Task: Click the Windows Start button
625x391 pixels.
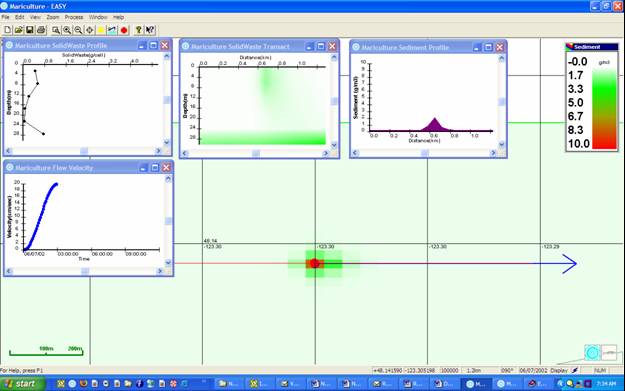Action: tap(22, 384)
